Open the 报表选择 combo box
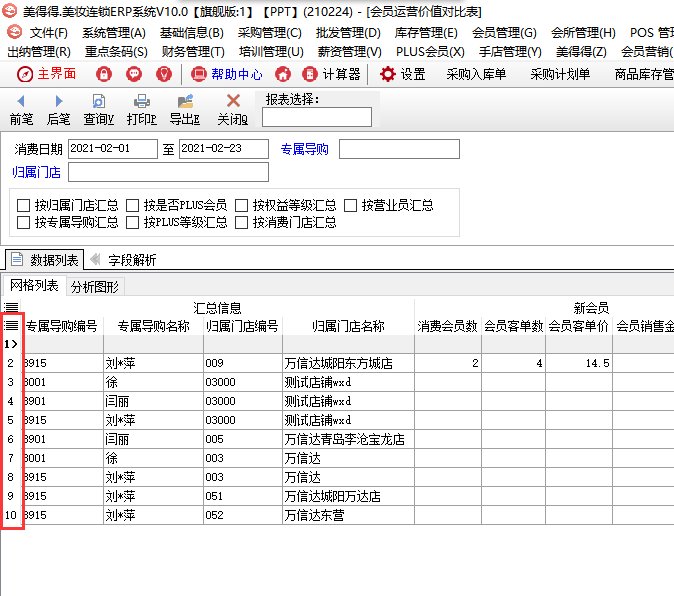 point(317,117)
